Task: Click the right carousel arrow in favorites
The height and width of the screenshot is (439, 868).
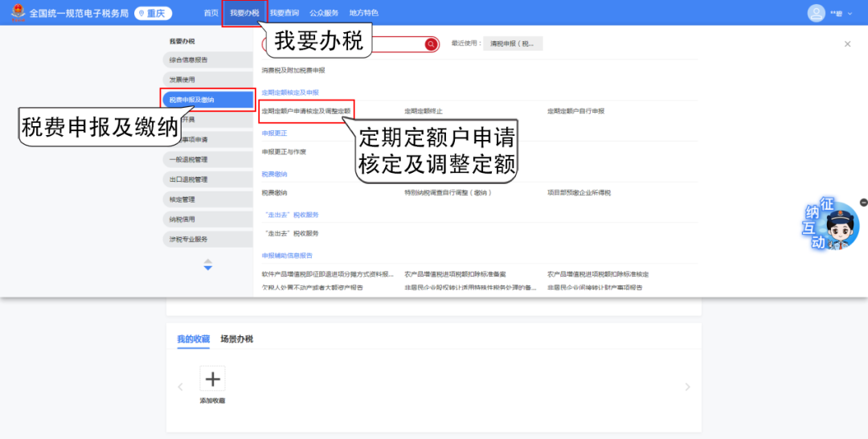Action: [x=687, y=387]
